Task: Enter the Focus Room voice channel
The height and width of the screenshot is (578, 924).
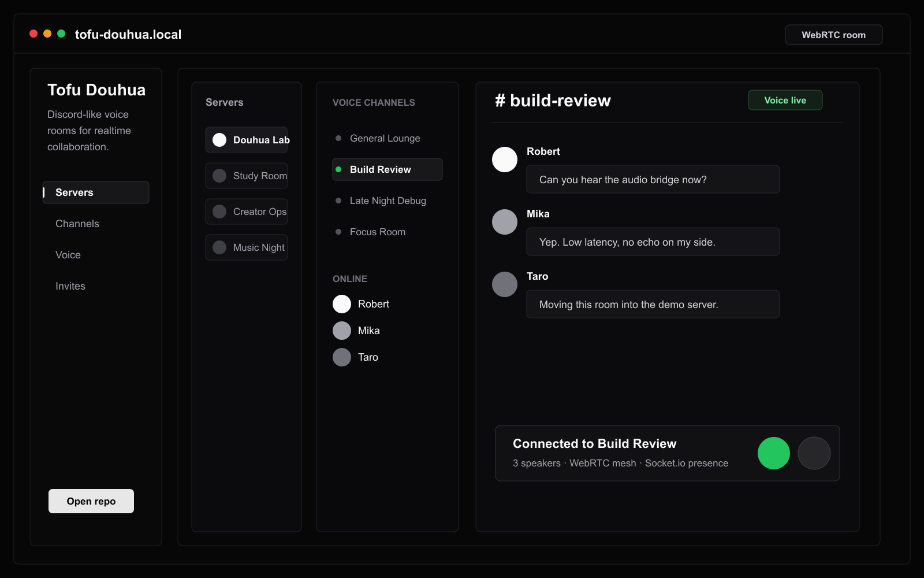Action: pyautogui.click(x=388, y=232)
